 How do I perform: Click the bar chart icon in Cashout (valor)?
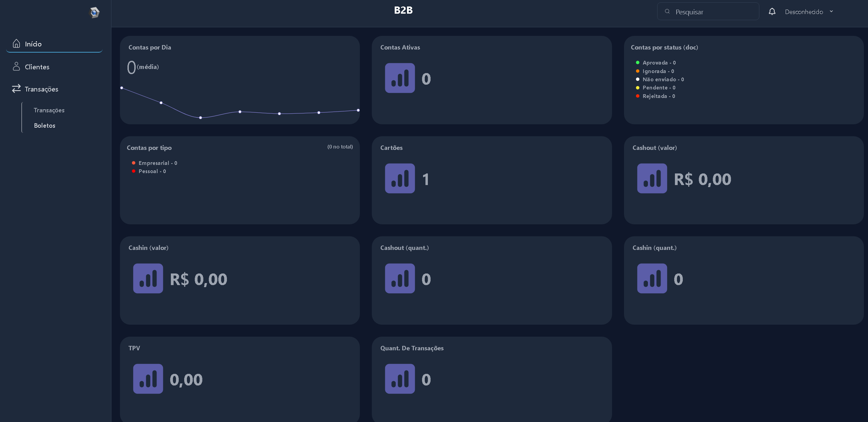[652, 179]
